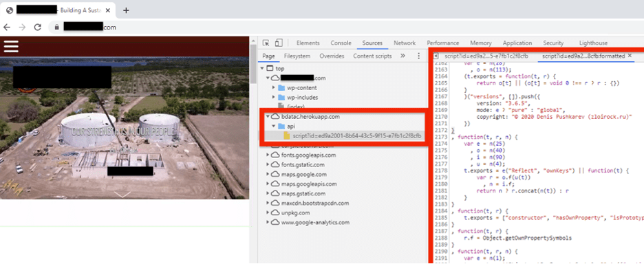Expand the wp-includes folder

click(x=274, y=98)
